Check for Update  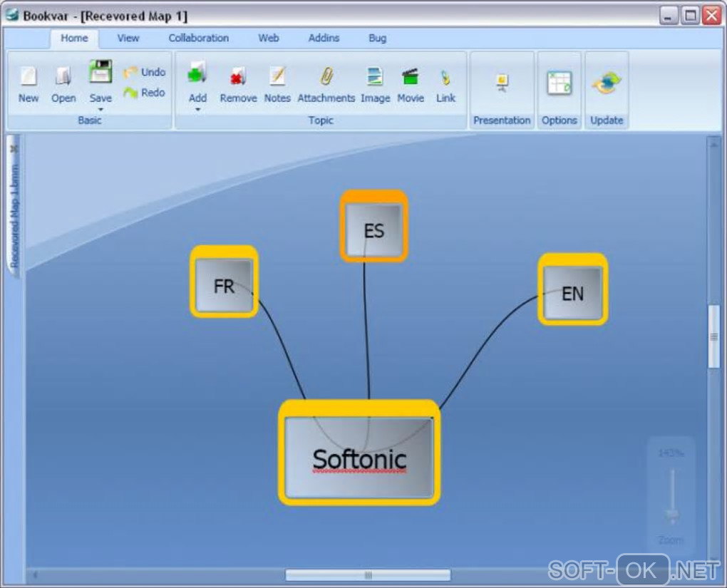point(607,91)
